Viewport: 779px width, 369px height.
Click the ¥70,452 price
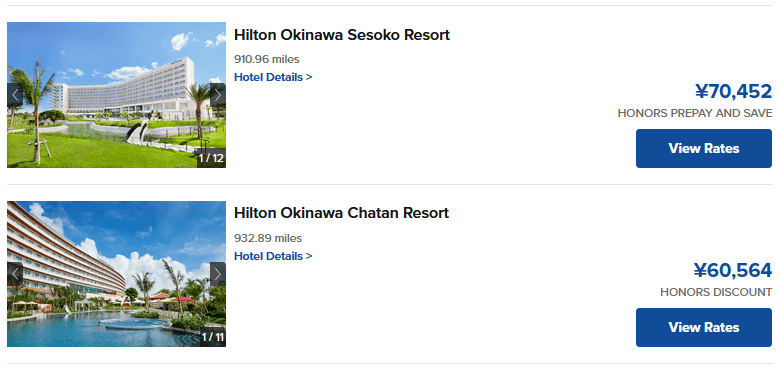[733, 92]
